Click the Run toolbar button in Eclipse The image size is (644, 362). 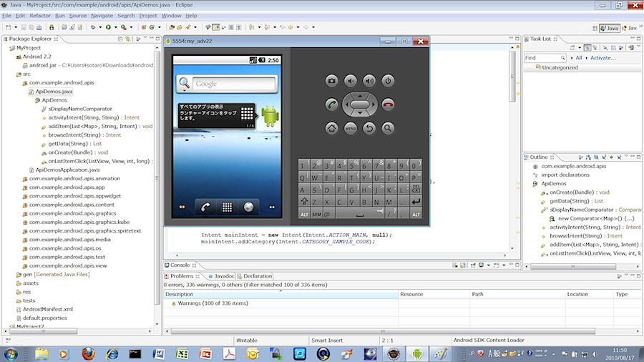tap(108, 27)
